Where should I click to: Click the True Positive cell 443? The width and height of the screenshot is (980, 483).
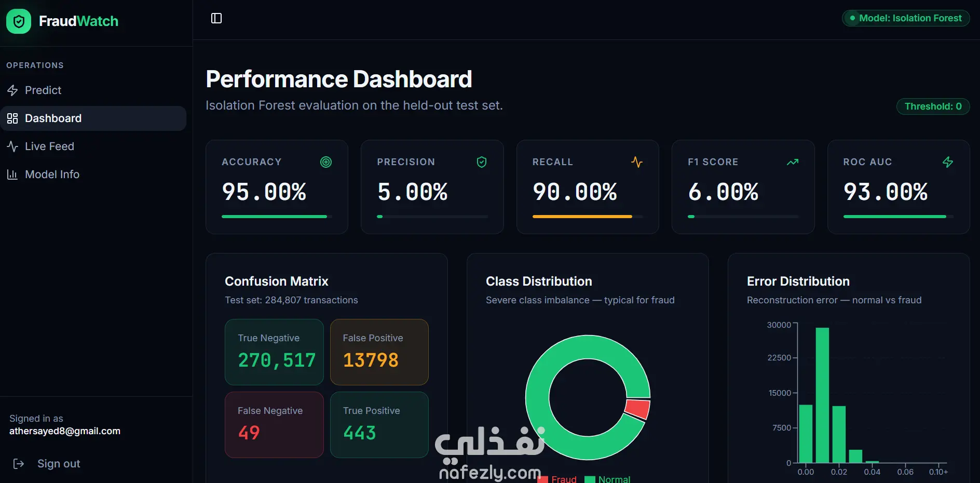379,425
